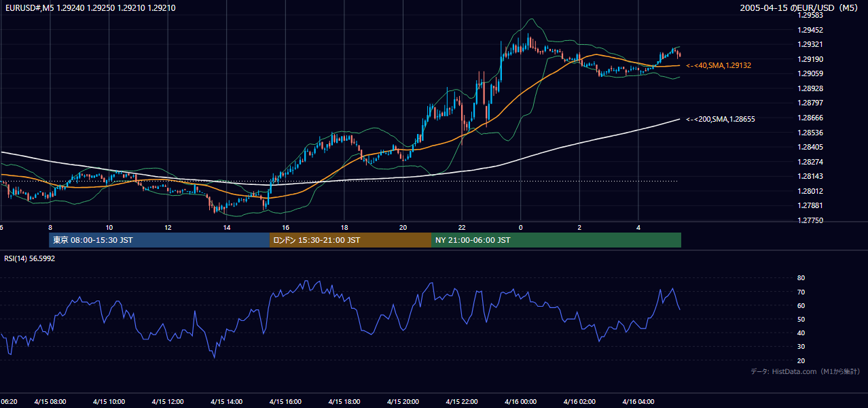Click the 4/15 18:00 bottom time label
Screen dimensions: 868x408
(345, 402)
